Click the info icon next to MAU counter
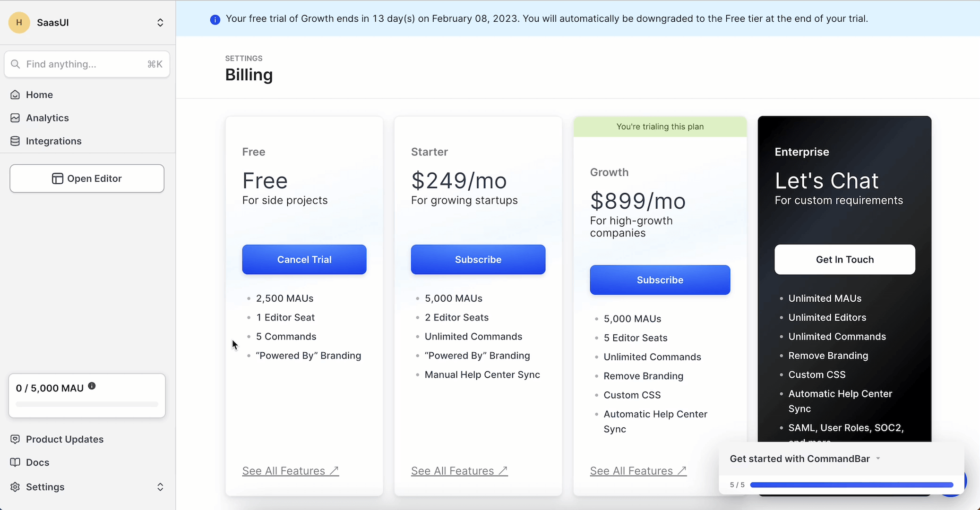Image resolution: width=980 pixels, height=510 pixels. [92, 386]
